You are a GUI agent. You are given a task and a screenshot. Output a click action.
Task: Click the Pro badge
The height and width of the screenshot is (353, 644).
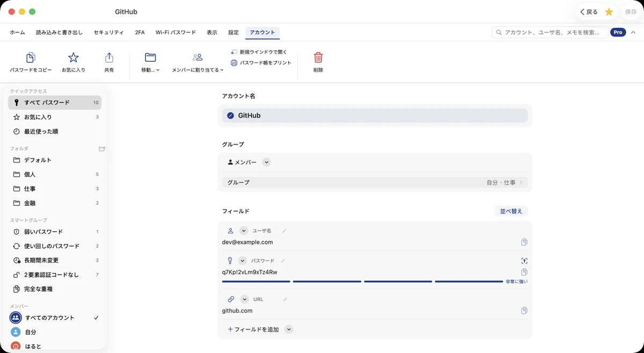[618, 32]
